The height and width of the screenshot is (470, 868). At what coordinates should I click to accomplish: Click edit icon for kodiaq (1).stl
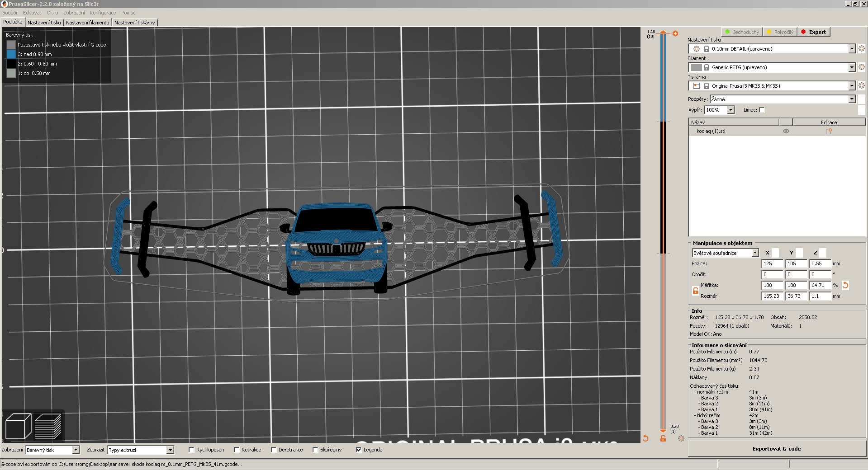click(x=829, y=131)
